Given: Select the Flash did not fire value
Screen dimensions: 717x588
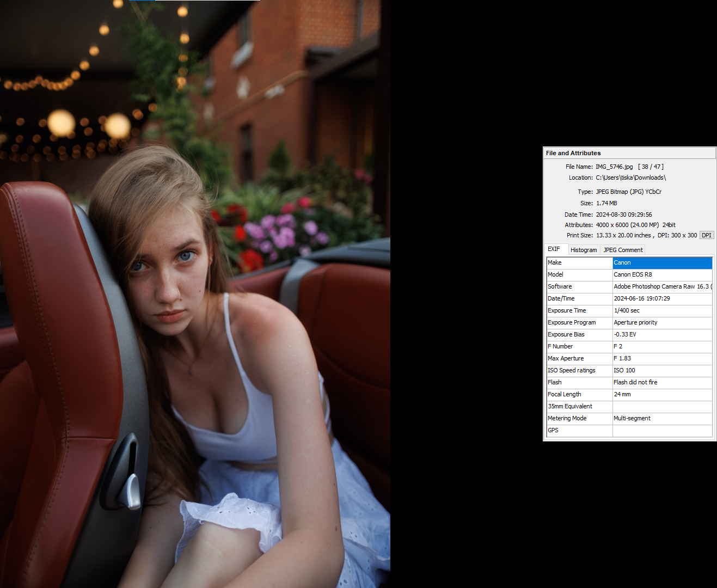Looking at the screenshot, I should [662, 382].
